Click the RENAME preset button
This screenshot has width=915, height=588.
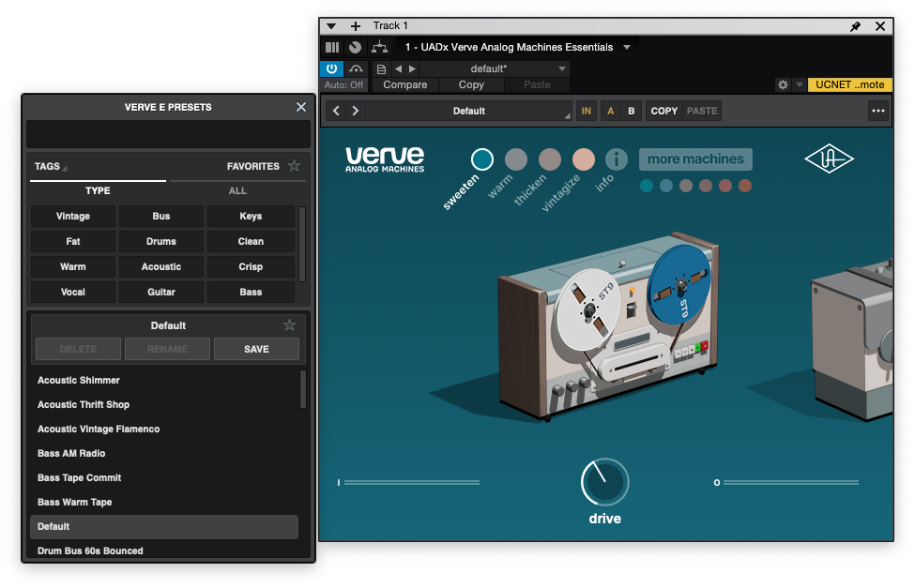tap(167, 349)
